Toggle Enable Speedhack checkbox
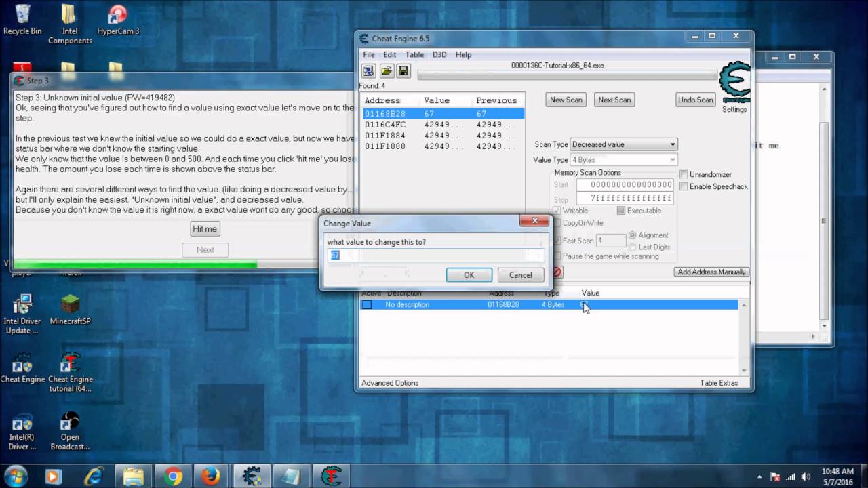Image resolution: width=868 pixels, height=488 pixels. pyautogui.click(x=684, y=186)
